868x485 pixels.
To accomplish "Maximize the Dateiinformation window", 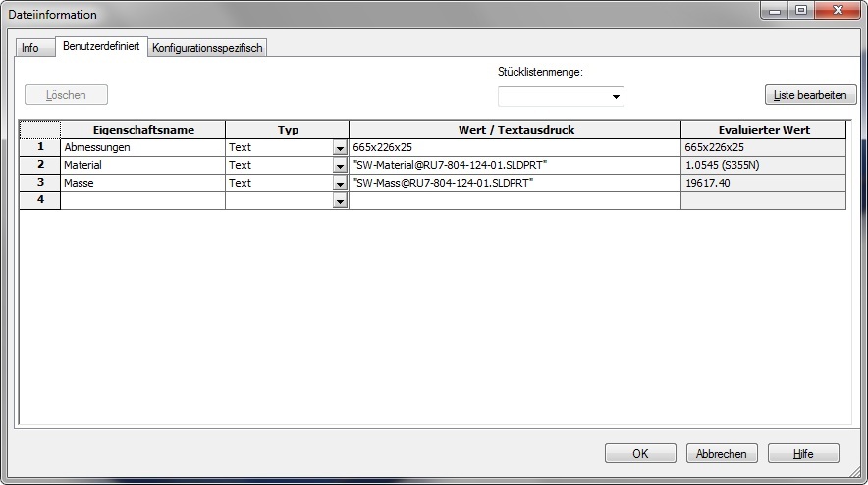I will click(801, 11).
